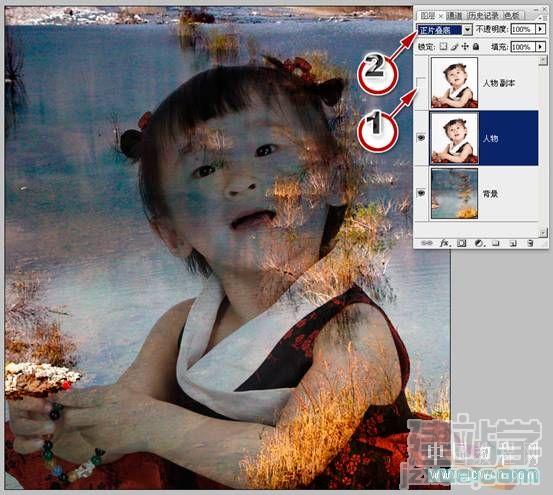Lock layer position
Viewport: 553px width, 495px height.
[466, 46]
